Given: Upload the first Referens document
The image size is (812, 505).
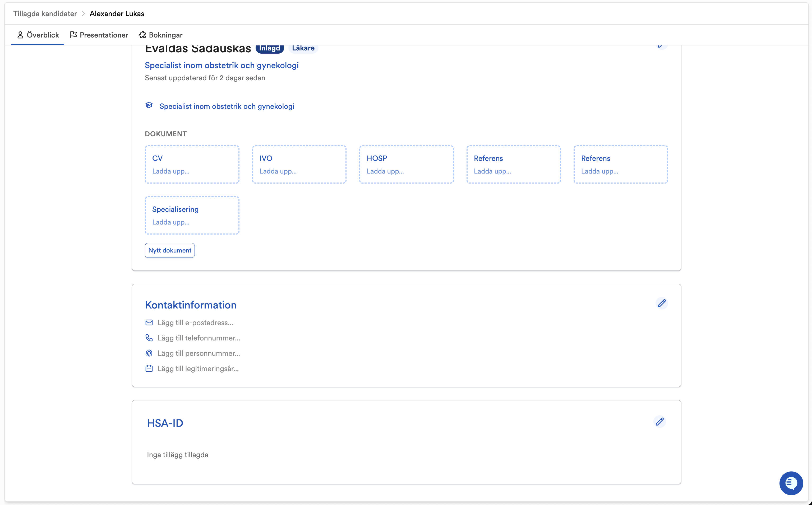Looking at the screenshot, I should coord(514,164).
